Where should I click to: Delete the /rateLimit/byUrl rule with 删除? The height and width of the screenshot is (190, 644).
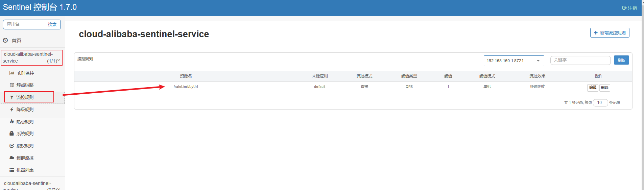point(604,88)
